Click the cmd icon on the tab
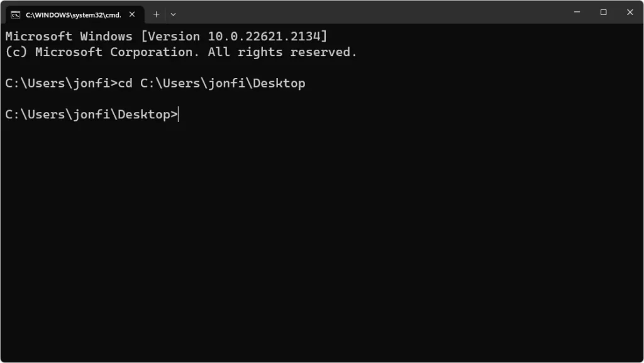The height and width of the screenshot is (363, 644). 15,14
